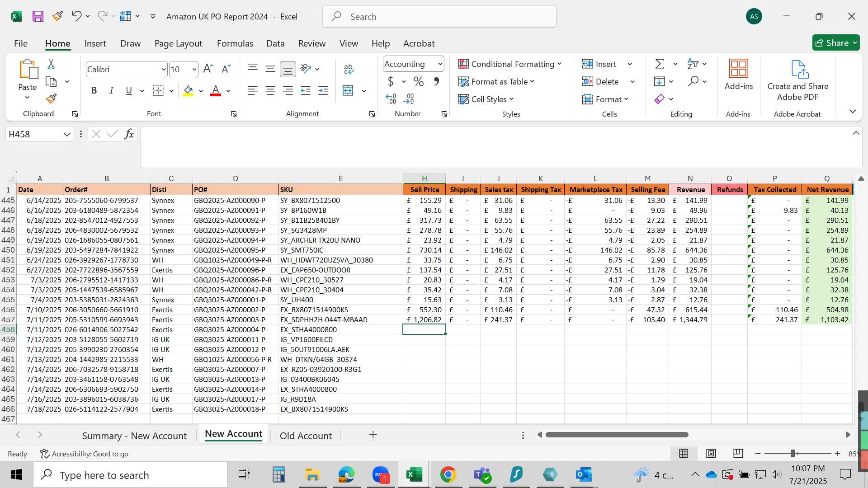This screenshot has width=868, height=488.
Task: Toggle Underline formatting
Action: coord(129,91)
